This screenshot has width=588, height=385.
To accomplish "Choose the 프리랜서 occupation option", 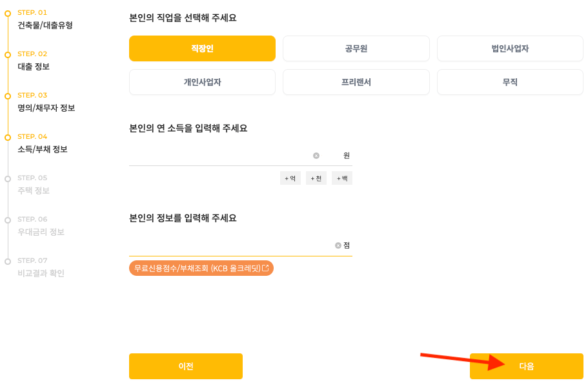I will (x=356, y=82).
